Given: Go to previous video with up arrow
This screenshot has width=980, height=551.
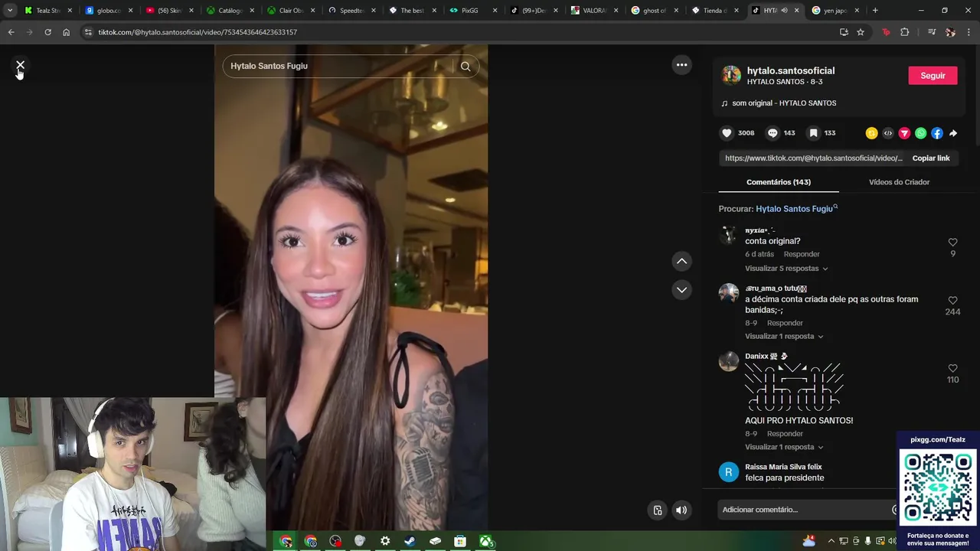Looking at the screenshot, I should 681,262.
